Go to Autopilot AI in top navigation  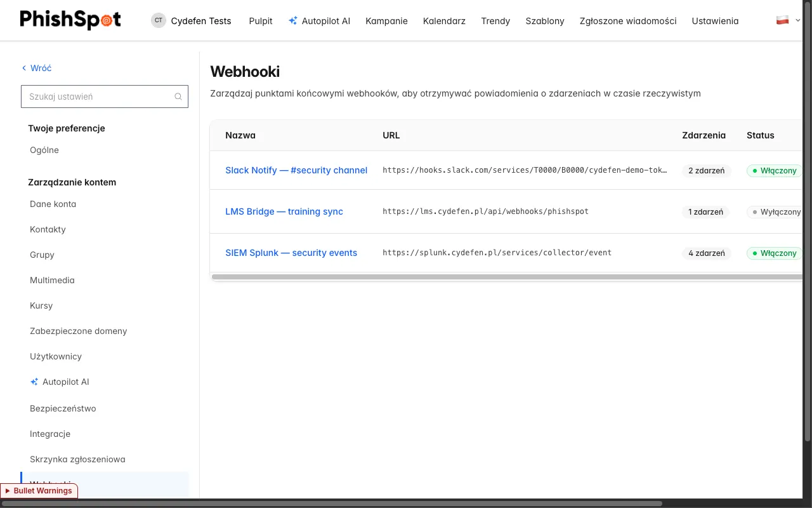point(319,21)
